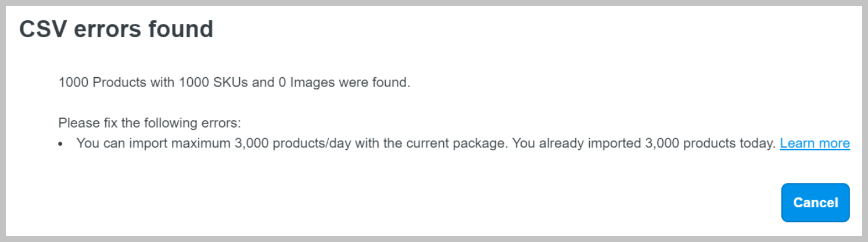Open the Learn more link

tap(815, 143)
